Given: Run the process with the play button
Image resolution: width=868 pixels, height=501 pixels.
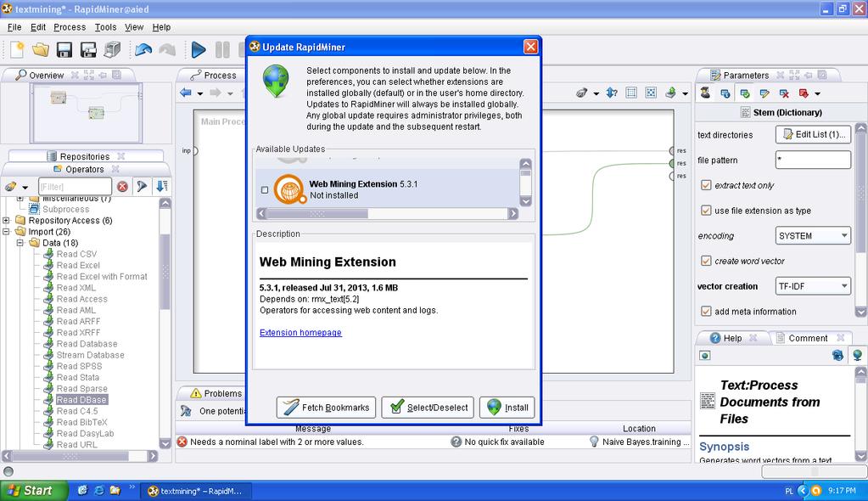Looking at the screenshot, I should click(199, 50).
